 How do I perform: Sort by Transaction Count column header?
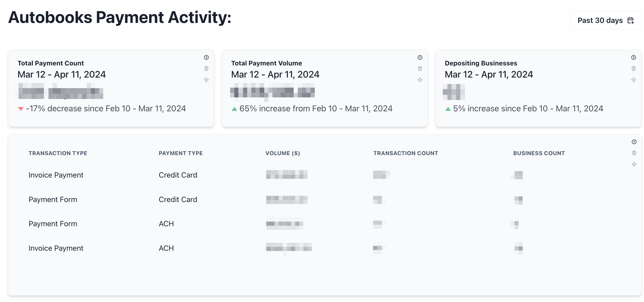click(x=405, y=153)
